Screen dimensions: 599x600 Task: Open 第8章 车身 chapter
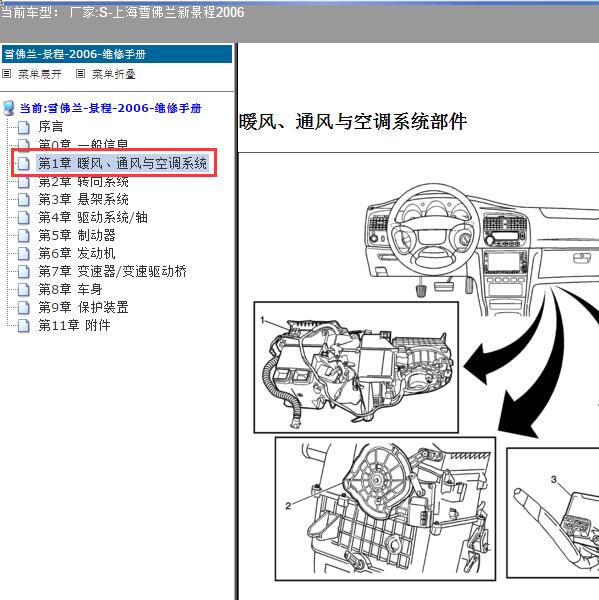[x=70, y=289]
